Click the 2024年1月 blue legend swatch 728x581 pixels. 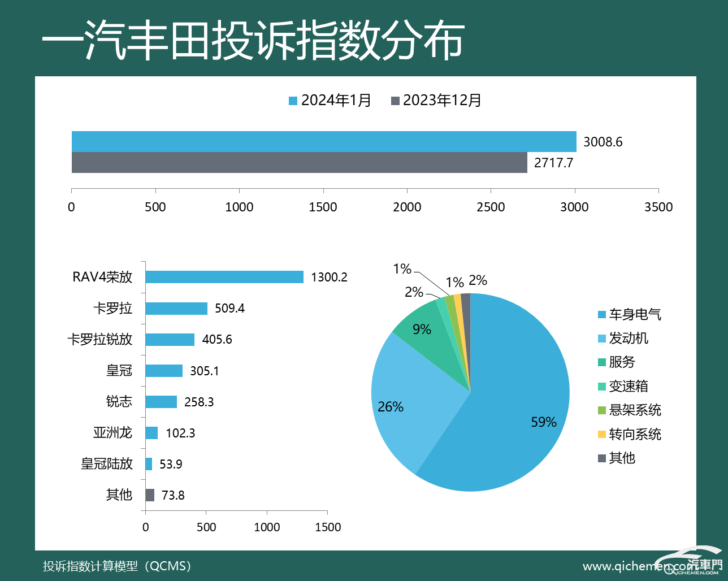[293, 101]
